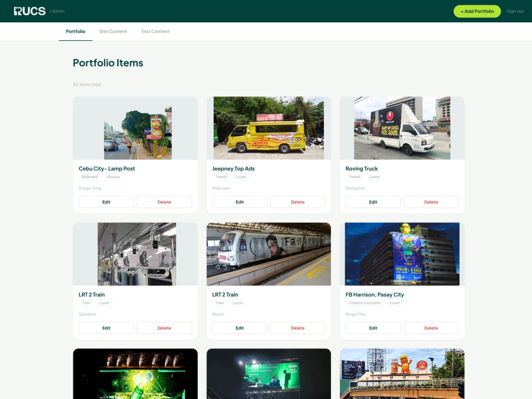The width and height of the screenshot is (532, 399).
Task: Delete the LRT 2 Train Giordano item
Action: tap(164, 328)
